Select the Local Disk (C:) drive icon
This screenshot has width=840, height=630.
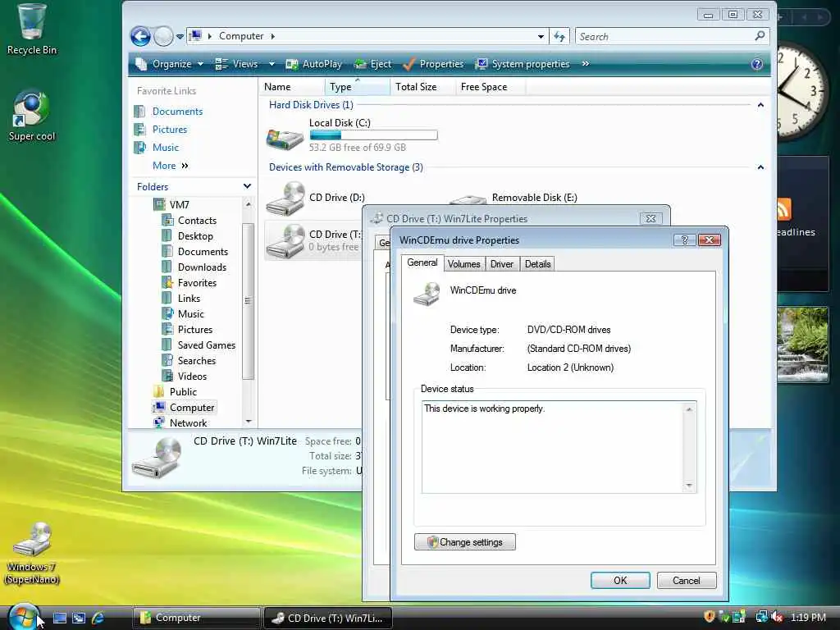[x=285, y=139]
